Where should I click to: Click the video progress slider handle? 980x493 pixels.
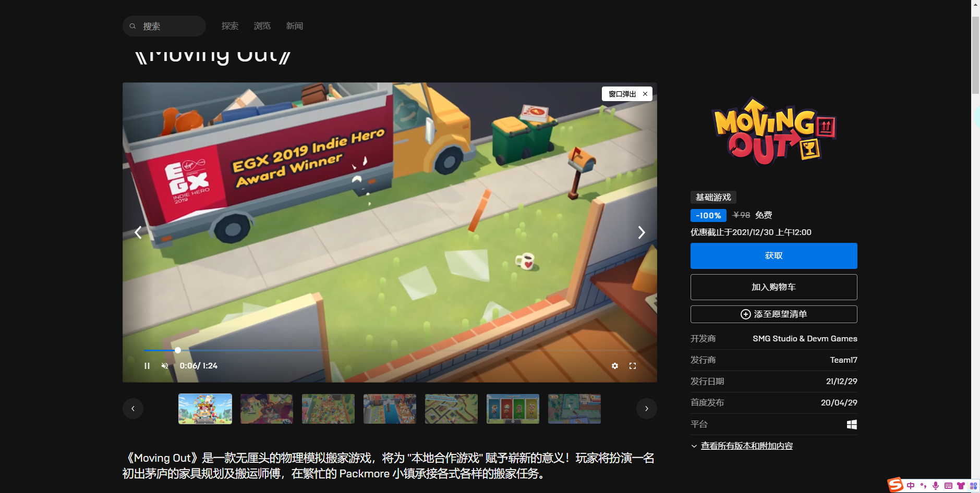point(178,350)
